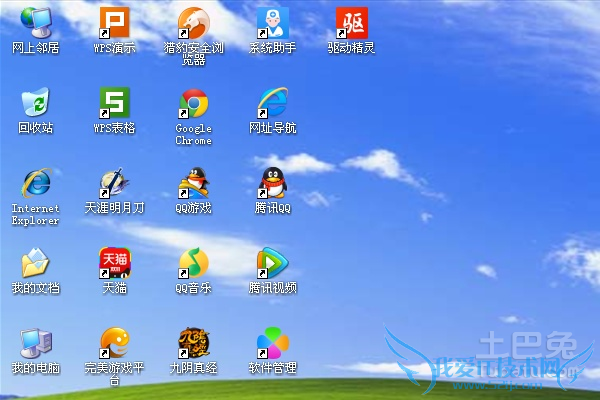The image size is (600, 400).
Task: Select the WPS演示 presentation shortcut
Action: (x=114, y=22)
